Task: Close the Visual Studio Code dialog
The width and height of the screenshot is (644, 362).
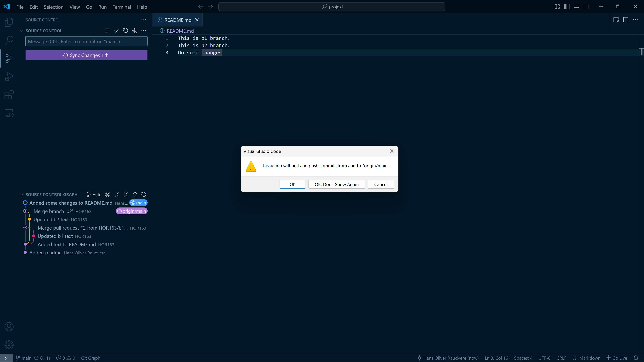Action: (x=392, y=151)
